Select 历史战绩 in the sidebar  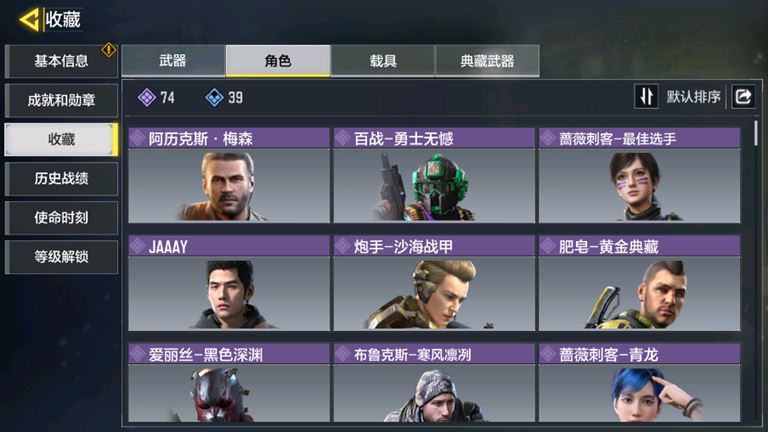tap(61, 178)
